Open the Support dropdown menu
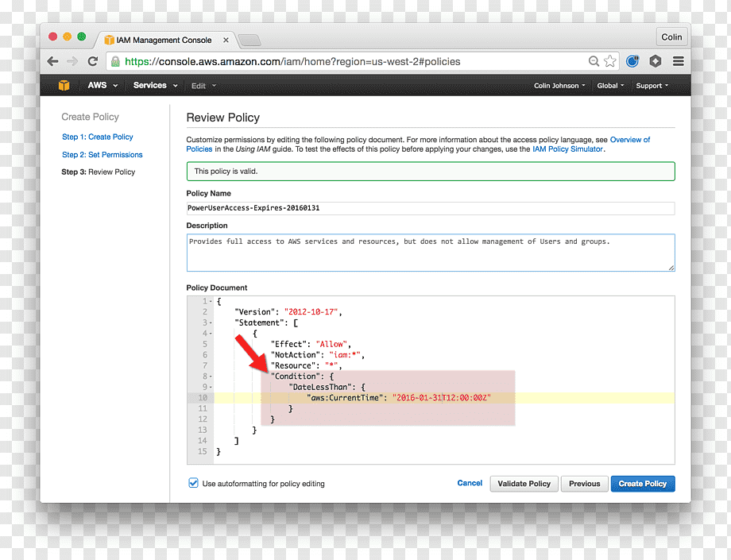 pos(652,86)
